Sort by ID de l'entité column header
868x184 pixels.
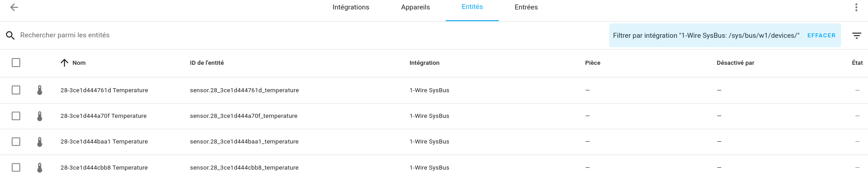tap(207, 63)
